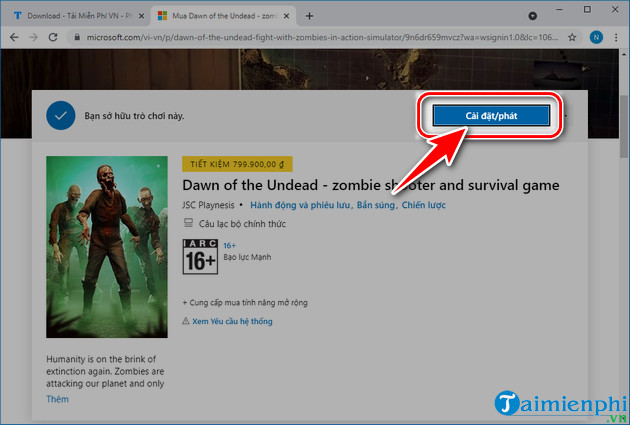
Task: Go back with browser back arrow
Action: [x=14, y=37]
